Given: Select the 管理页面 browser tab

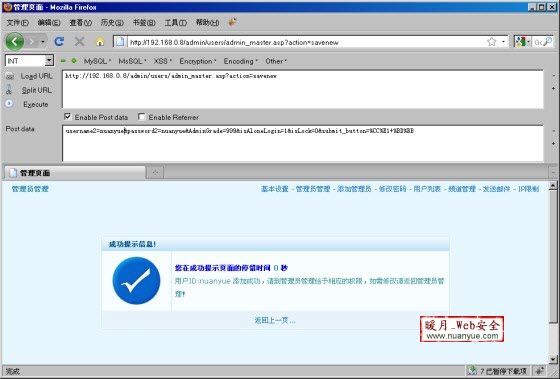Looking at the screenshot, I should coord(75,173).
